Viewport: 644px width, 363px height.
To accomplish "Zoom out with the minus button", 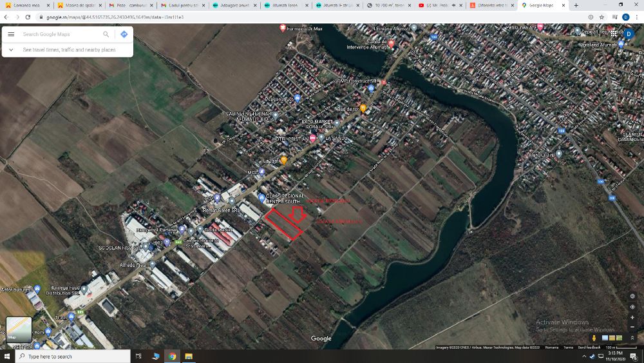I will [x=632, y=328].
